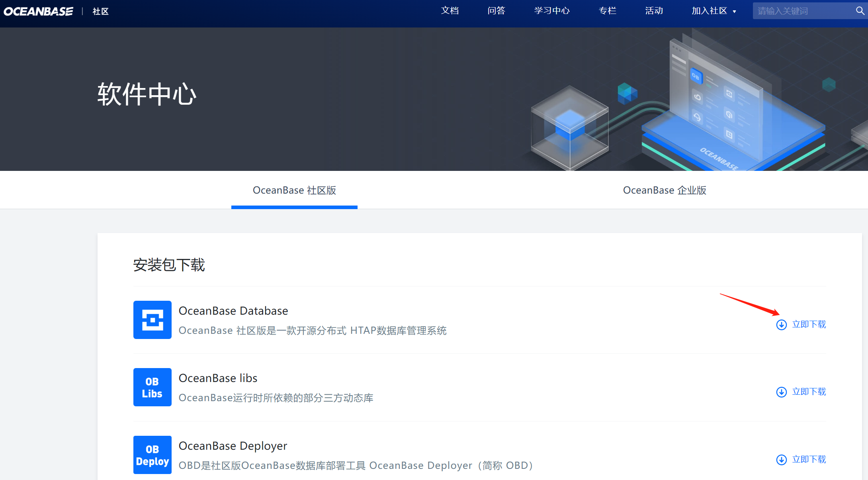This screenshot has height=480, width=868.
Task: Click 立即下载 for OceanBase libs
Action: point(809,392)
